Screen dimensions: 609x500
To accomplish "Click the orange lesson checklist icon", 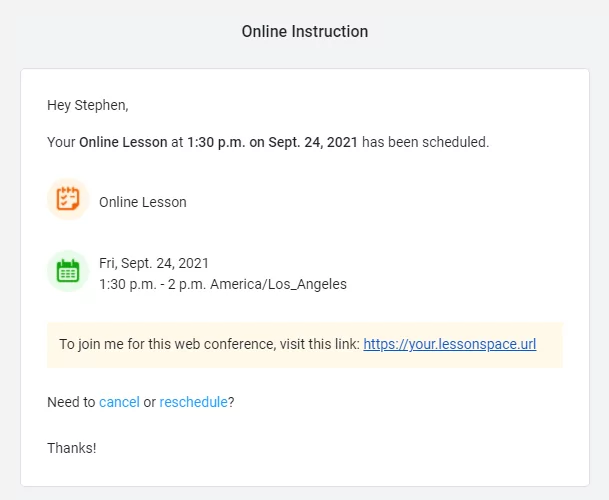I will (68, 199).
